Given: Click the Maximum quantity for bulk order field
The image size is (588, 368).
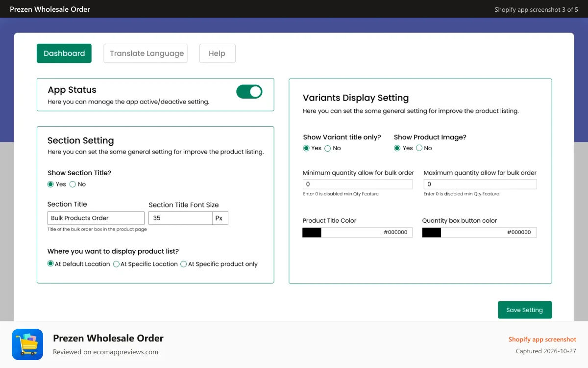Looking at the screenshot, I should point(480,184).
